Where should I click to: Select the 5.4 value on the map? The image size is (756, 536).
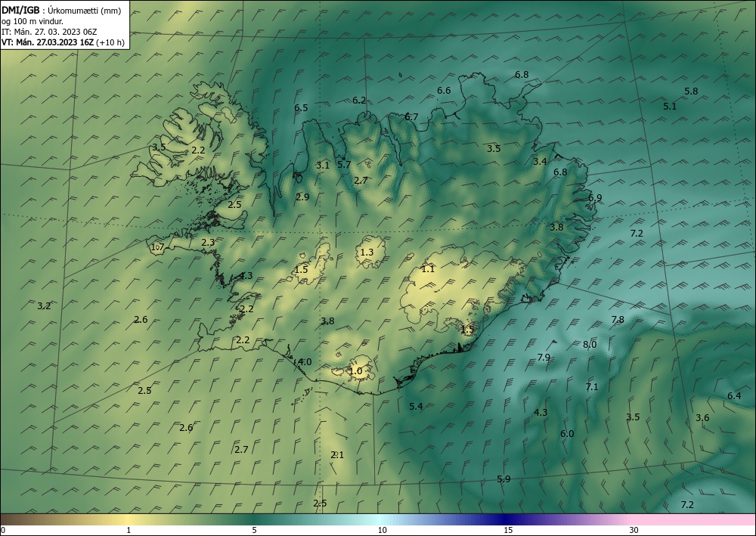416,406
